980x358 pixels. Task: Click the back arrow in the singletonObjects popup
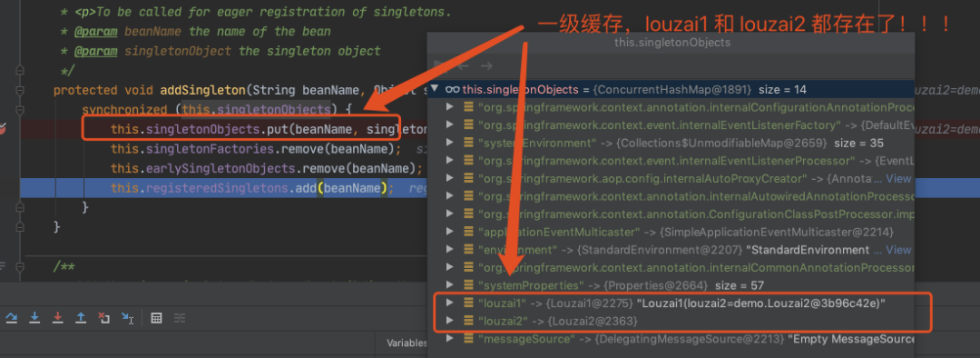[x=463, y=65]
